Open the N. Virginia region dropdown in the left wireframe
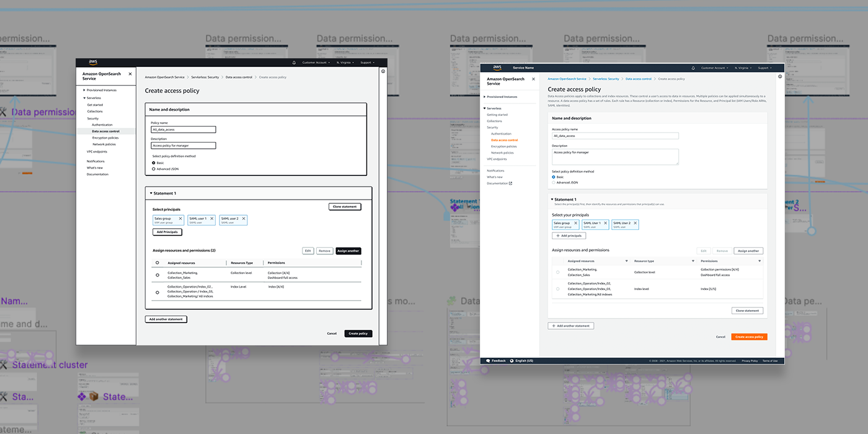Viewport: 868px width, 434px height. 345,63
